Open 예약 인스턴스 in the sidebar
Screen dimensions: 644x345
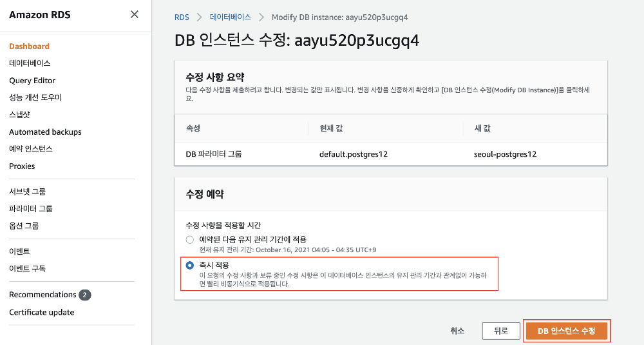pos(31,148)
